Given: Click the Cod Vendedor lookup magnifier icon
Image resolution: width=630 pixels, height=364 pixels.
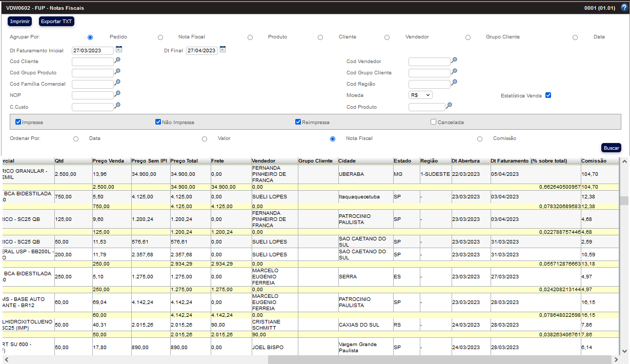Looking at the screenshot, I should 454,60.
